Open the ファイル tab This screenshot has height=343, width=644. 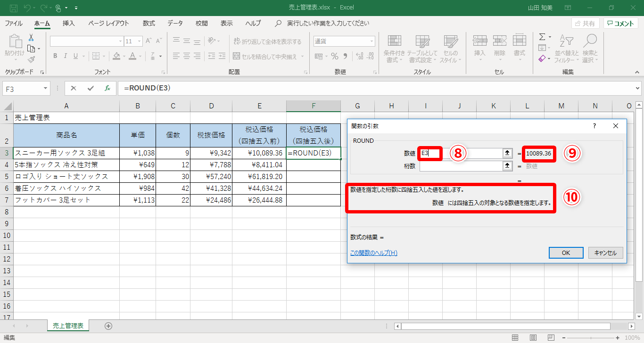[14, 23]
